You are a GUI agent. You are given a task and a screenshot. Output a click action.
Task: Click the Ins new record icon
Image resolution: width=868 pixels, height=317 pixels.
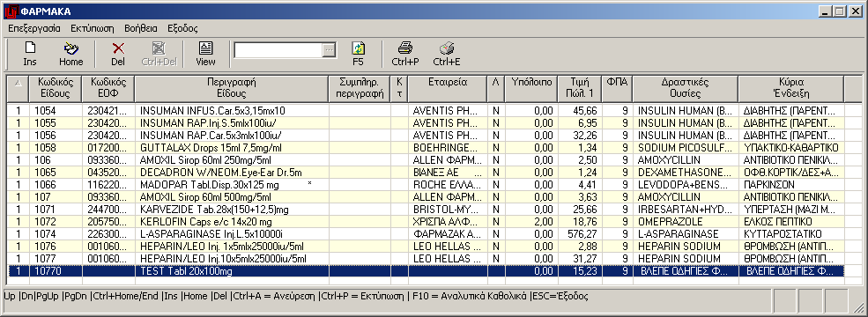[x=30, y=55]
